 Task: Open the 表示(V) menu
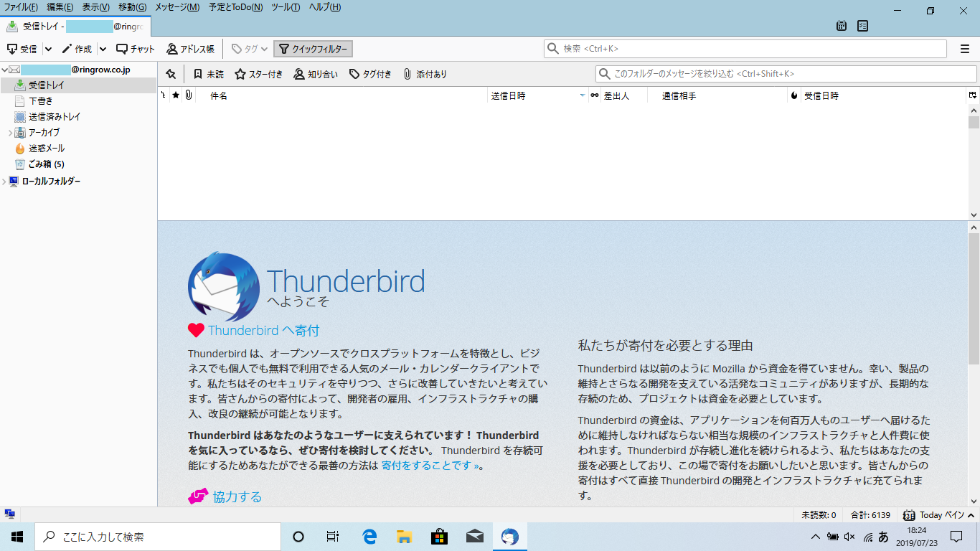(95, 7)
